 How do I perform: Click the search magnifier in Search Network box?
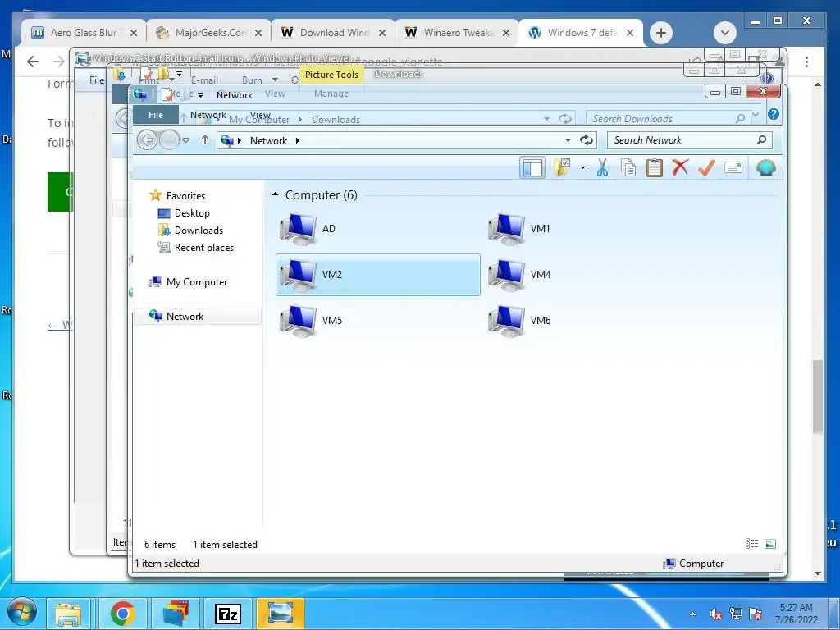pyautogui.click(x=761, y=139)
